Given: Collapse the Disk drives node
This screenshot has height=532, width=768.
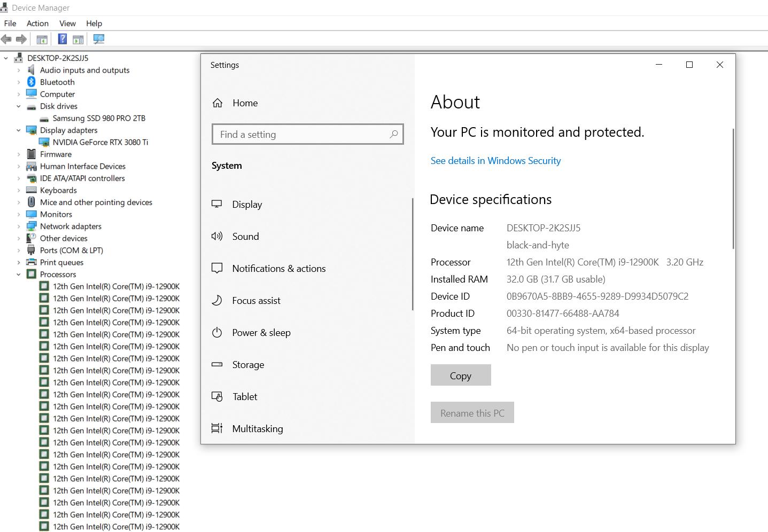Looking at the screenshot, I should (18, 106).
